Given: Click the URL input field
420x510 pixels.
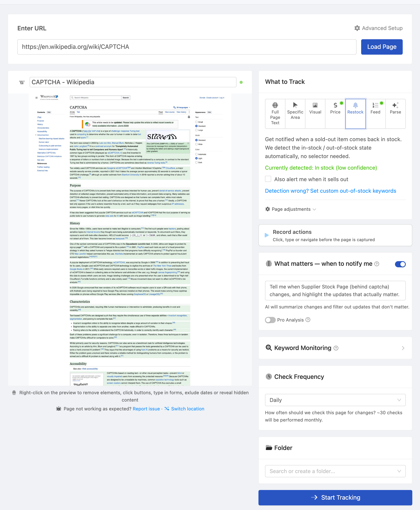Looking at the screenshot, I should [x=187, y=47].
